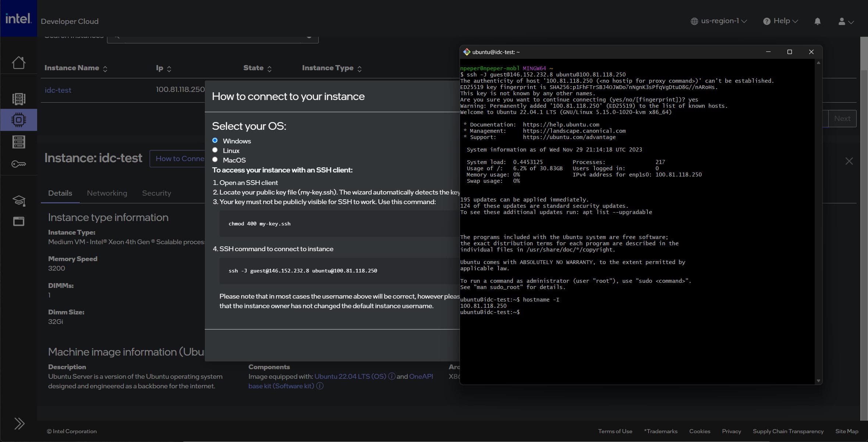Open the compute instances chip icon

(x=18, y=120)
